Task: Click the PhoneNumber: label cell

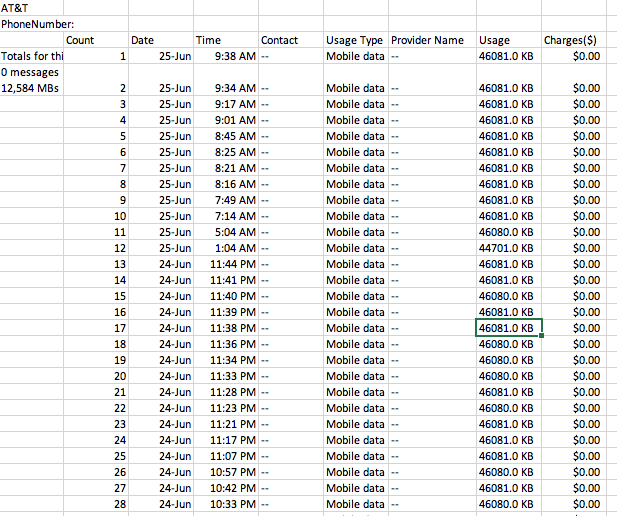Action: (38, 24)
